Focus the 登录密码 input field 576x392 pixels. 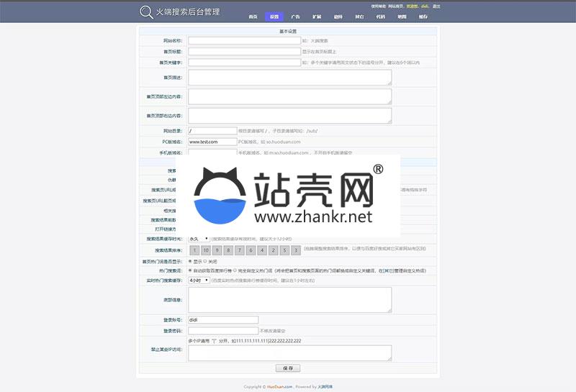[222, 331]
